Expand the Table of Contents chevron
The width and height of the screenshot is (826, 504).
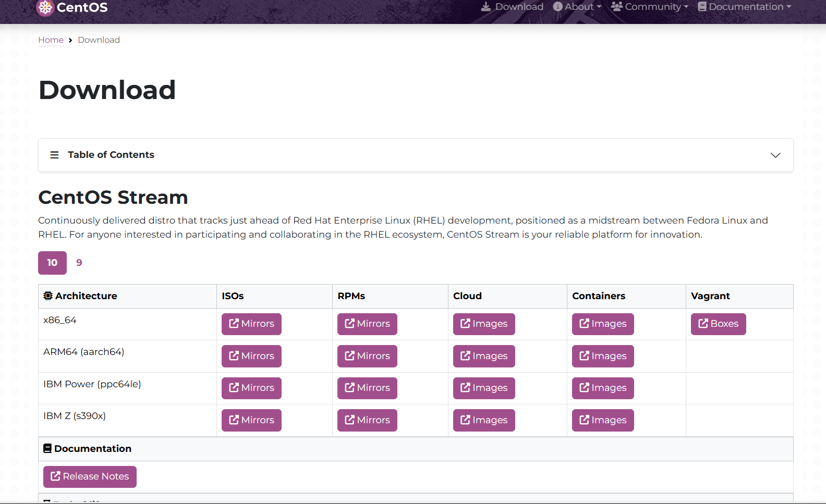(775, 155)
